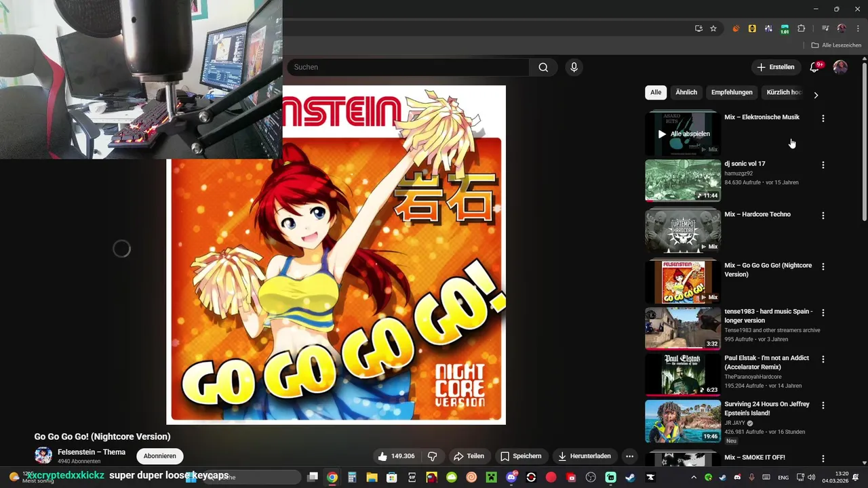
Task: Click the video title Go Go Go Go! (Nightcore Version)
Action: tap(102, 436)
